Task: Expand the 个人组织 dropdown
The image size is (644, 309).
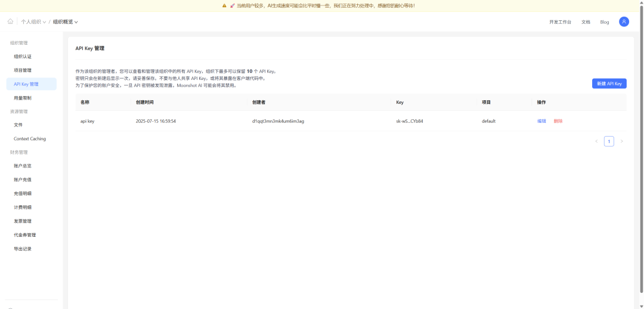Action: click(x=33, y=22)
